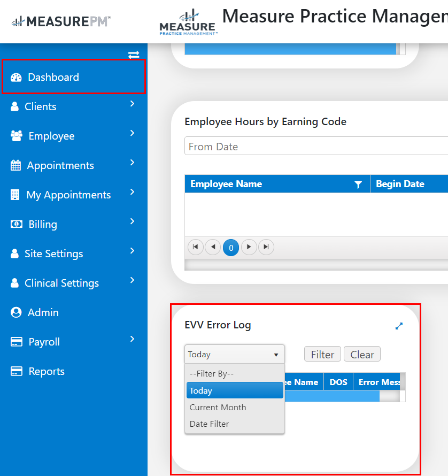Expand the Employee menu chevron

[132, 133]
